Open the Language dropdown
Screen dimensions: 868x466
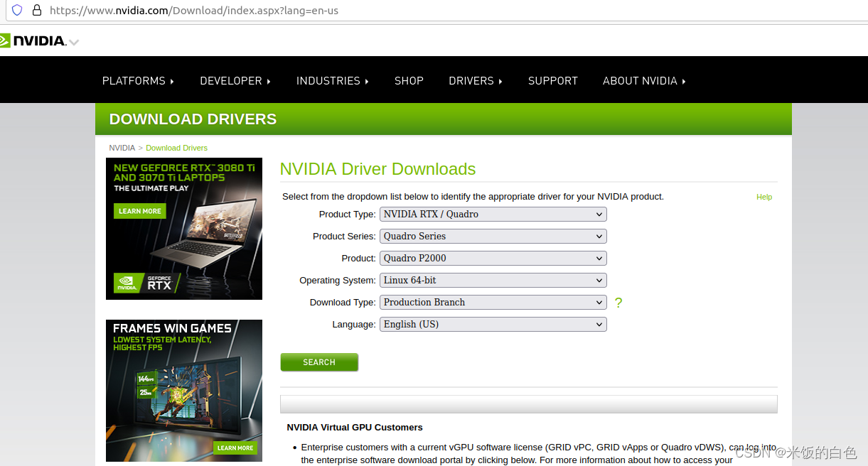[x=493, y=324]
